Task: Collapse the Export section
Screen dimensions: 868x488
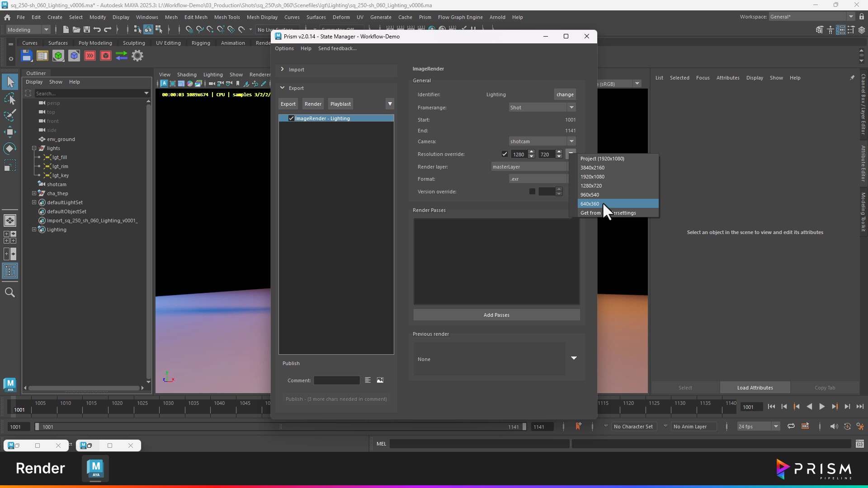Action: [x=282, y=88]
